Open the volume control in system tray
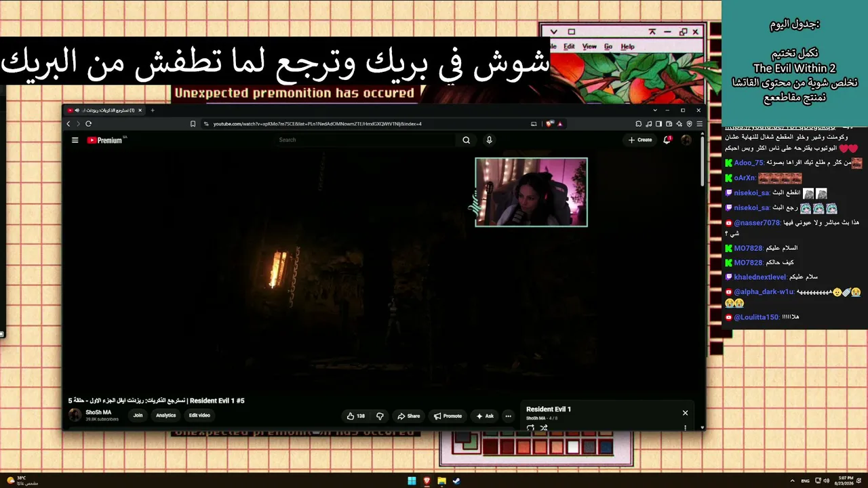Image resolution: width=868 pixels, height=488 pixels. pyautogui.click(x=826, y=481)
